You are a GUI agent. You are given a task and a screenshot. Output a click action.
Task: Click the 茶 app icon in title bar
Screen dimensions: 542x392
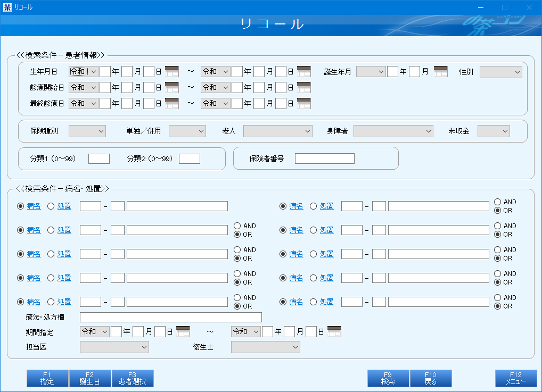click(x=7, y=7)
